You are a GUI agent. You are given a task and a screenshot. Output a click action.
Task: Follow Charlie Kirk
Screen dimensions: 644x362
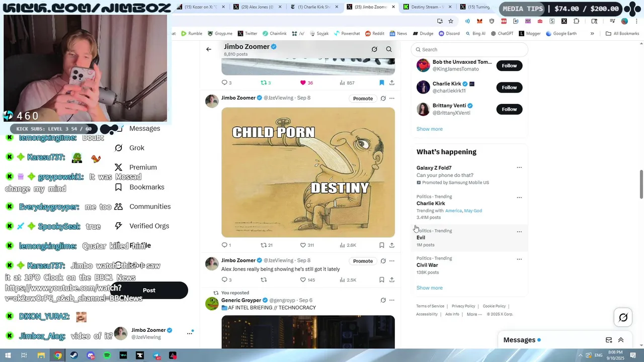509,87
